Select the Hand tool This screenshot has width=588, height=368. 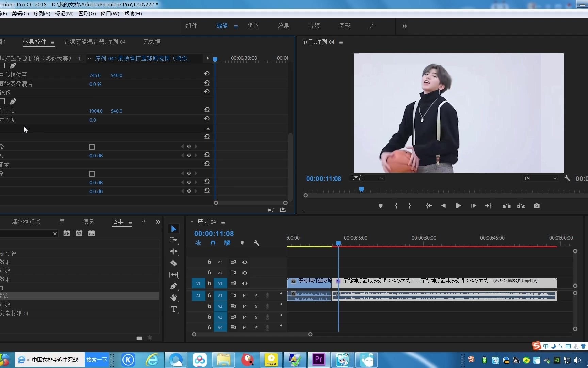click(174, 297)
